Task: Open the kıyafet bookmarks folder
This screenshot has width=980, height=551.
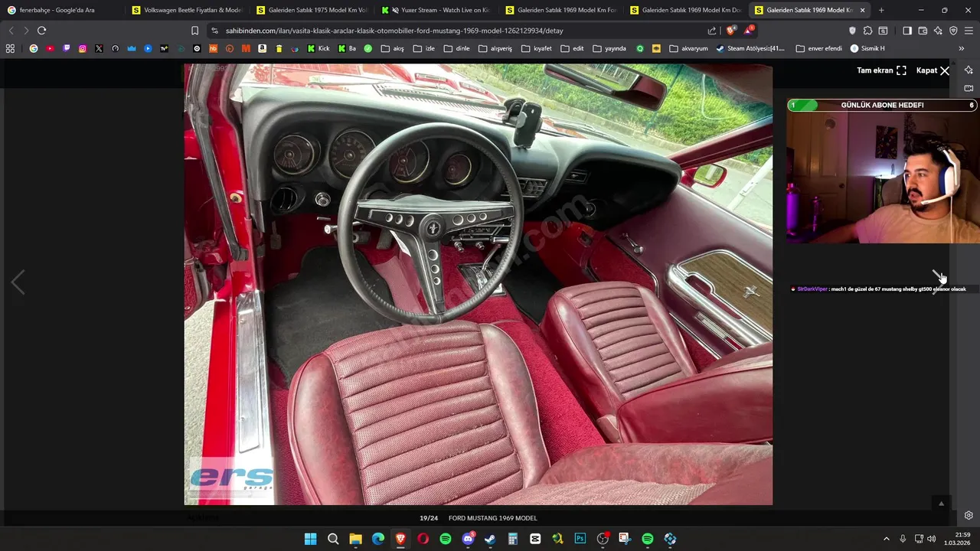Action: click(536, 48)
